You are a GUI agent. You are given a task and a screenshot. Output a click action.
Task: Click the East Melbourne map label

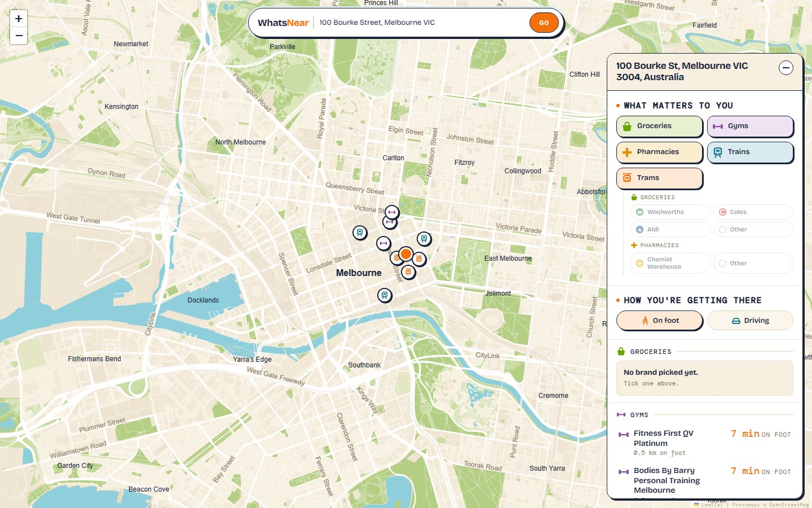(x=508, y=259)
